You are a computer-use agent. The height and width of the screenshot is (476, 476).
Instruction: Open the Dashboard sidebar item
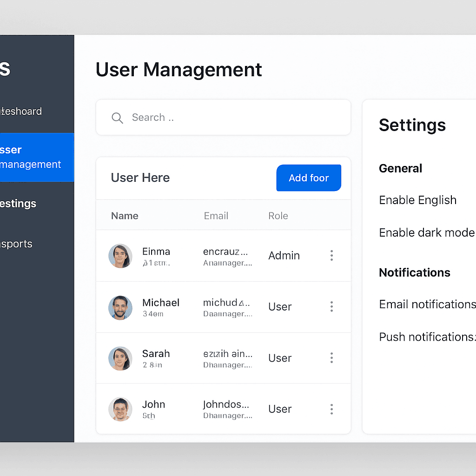point(21,112)
